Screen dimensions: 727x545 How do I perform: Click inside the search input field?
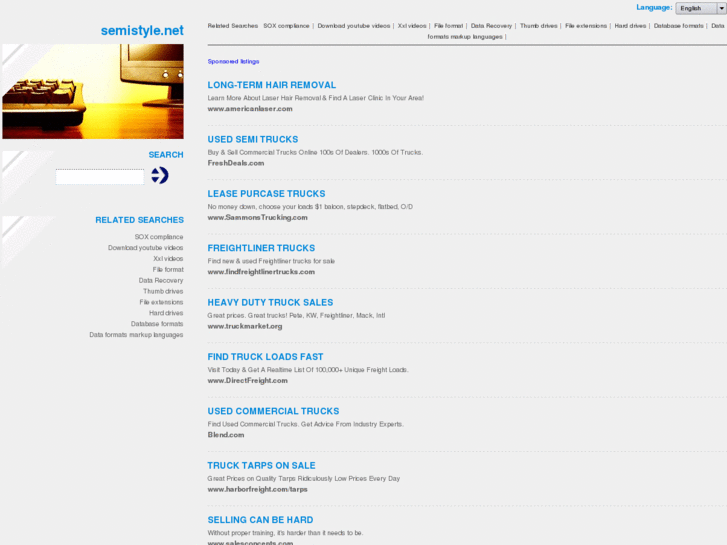[100, 177]
